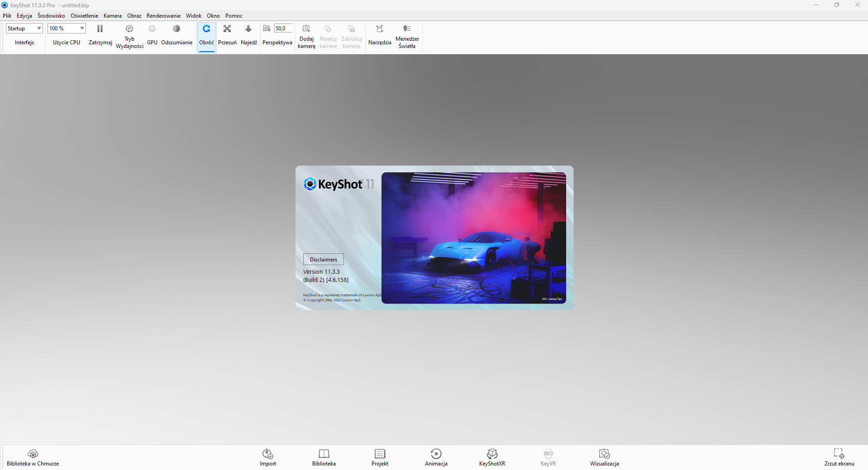Click the Perspektywa icon
868x470 pixels.
(x=267, y=28)
